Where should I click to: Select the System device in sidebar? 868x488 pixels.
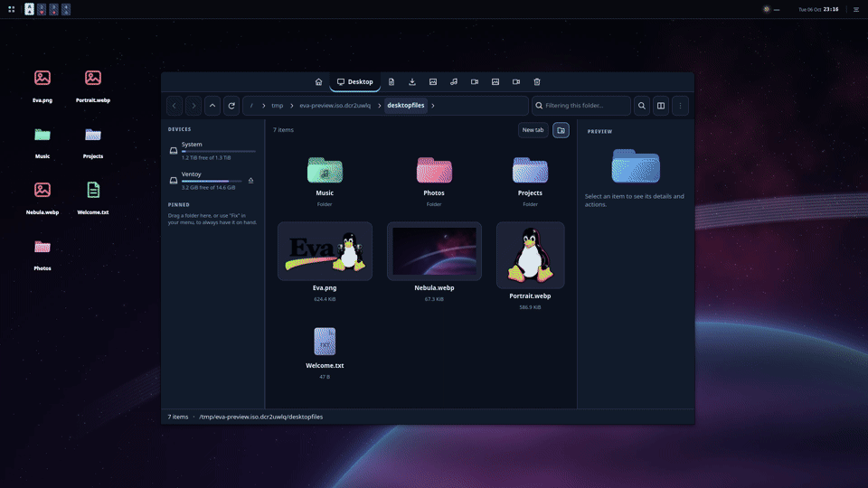212,151
